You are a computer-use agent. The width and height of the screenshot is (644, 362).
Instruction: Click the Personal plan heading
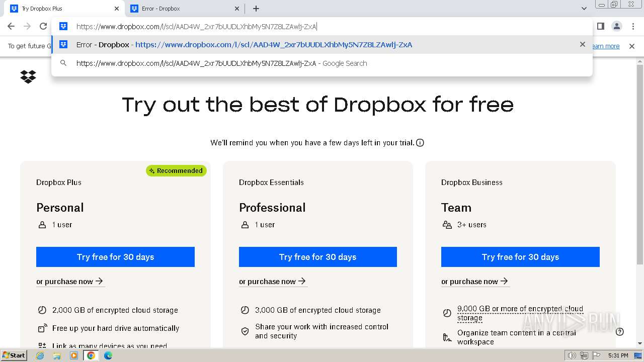pyautogui.click(x=60, y=208)
